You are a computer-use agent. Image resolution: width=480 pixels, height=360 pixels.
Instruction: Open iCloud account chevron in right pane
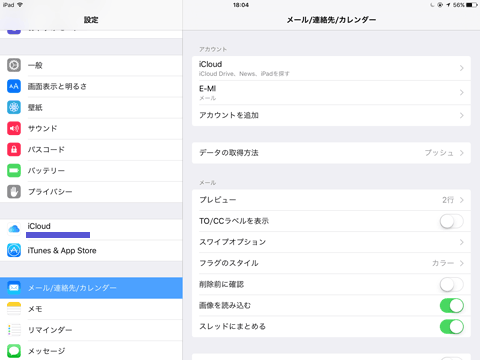coord(462,68)
